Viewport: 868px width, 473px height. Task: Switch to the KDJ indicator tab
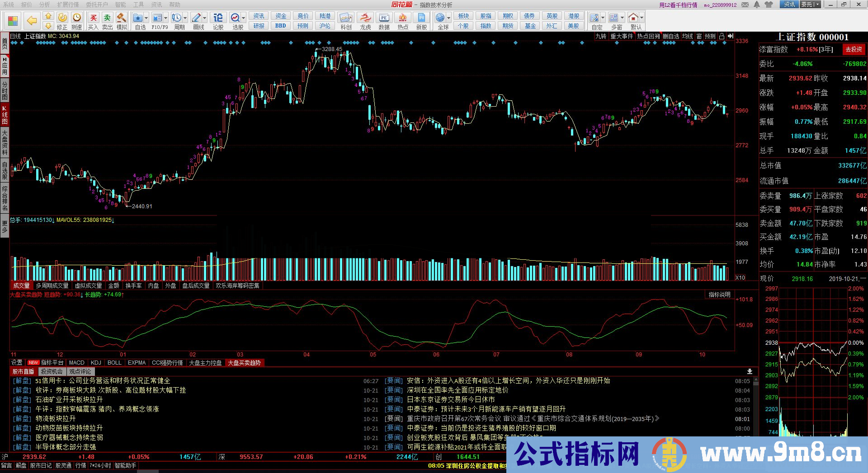click(x=96, y=363)
